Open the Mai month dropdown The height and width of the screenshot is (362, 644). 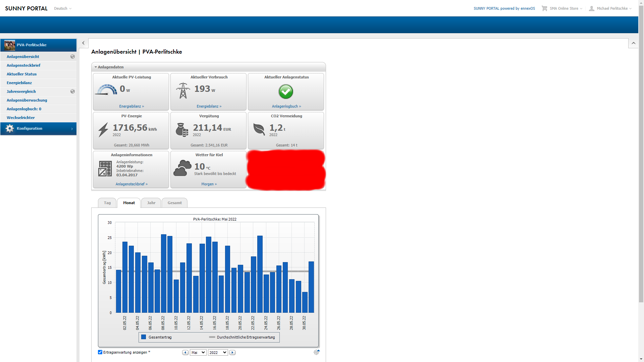coord(198,353)
